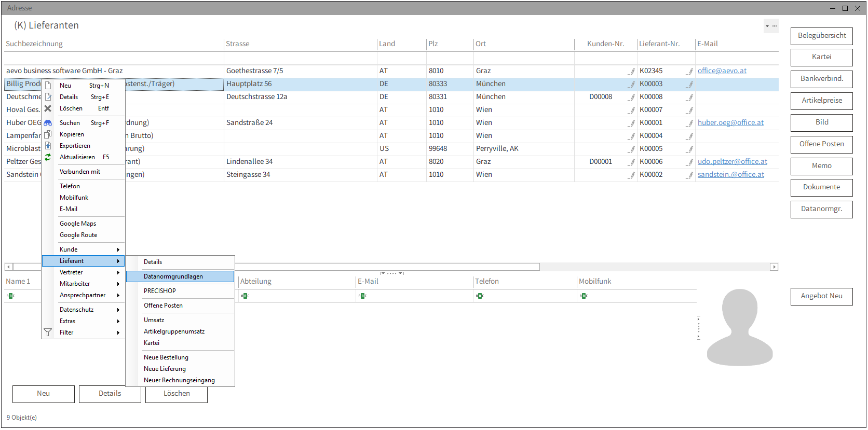
Task: Expand the Mitarbeiter submenu
Action: 84,284
